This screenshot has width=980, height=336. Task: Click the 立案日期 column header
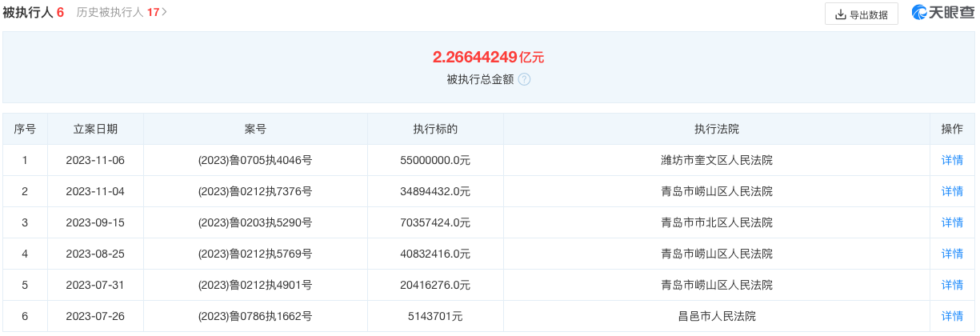coord(95,129)
